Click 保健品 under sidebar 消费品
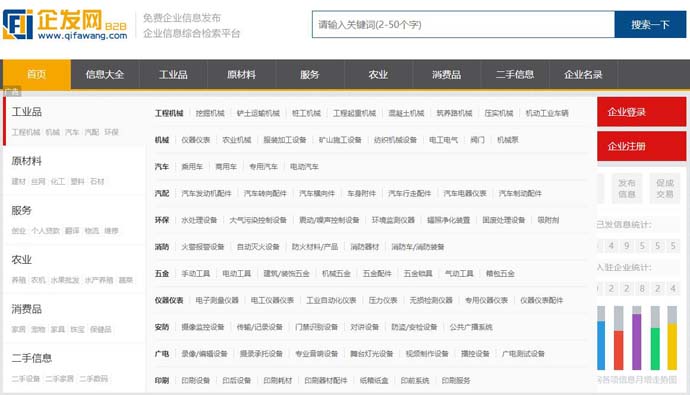The height and width of the screenshot is (395, 690). pos(101,329)
